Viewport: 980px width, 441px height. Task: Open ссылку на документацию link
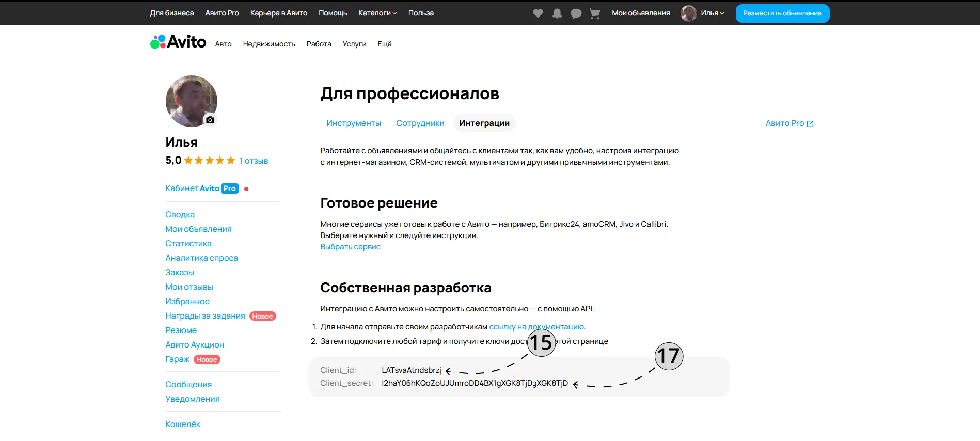pos(536,327)
